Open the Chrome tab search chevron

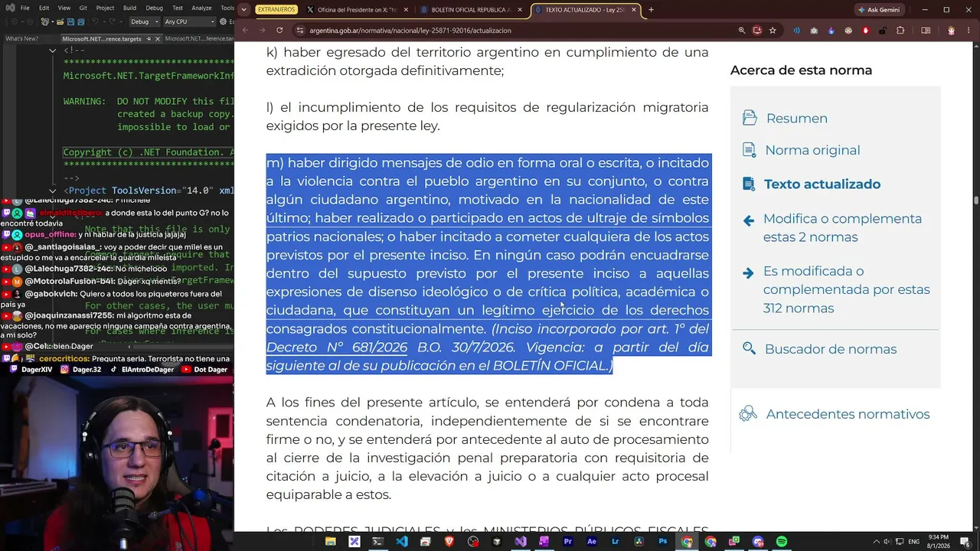pos(243,10)
